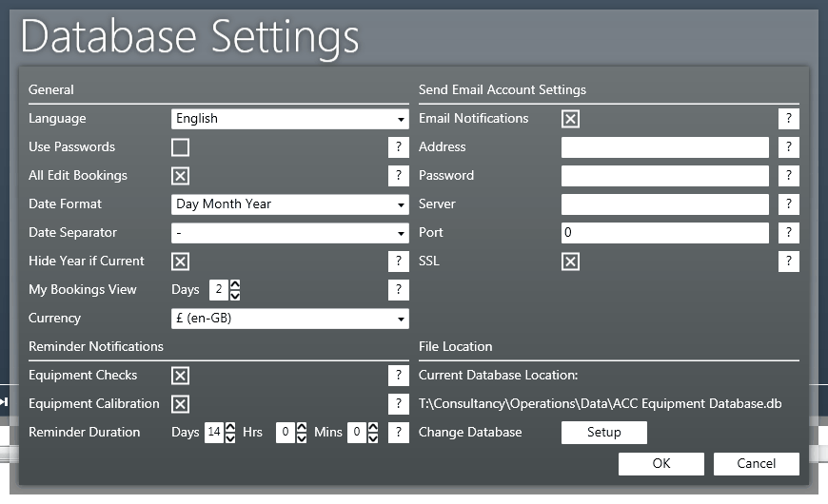Image resolution: width=828 pixels, height=504 pixels.
Task: Uncheck the SSL checkbox
Action: (x=570, y=262)
